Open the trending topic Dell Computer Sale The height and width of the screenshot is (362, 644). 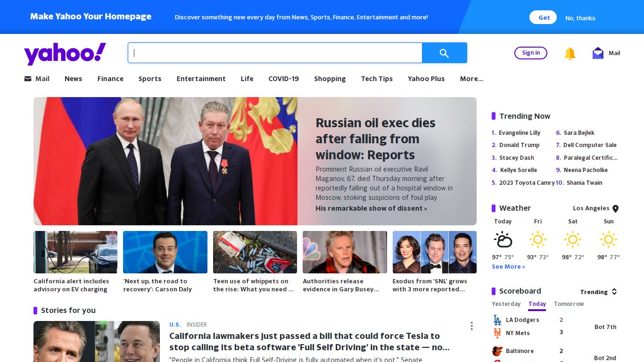pos(590,145)
